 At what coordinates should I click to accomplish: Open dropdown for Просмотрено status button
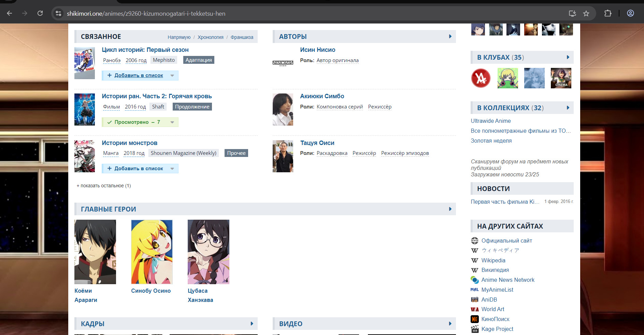[172, 122]
